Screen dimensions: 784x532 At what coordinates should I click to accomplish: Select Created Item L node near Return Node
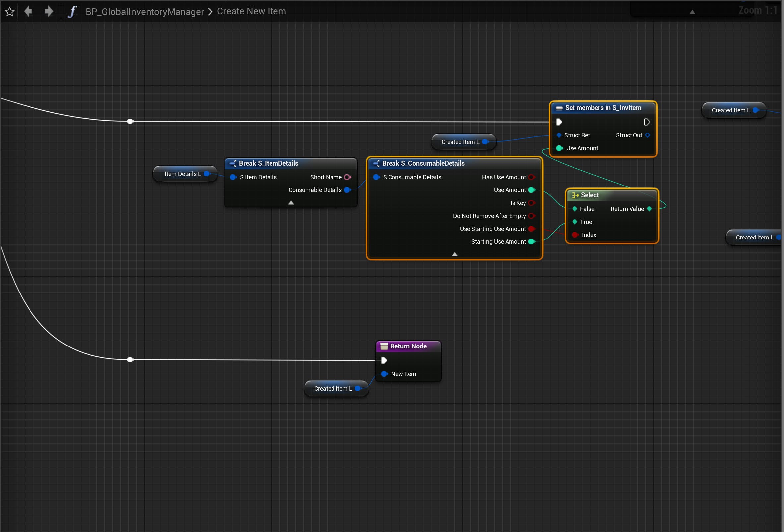point(332,388)
